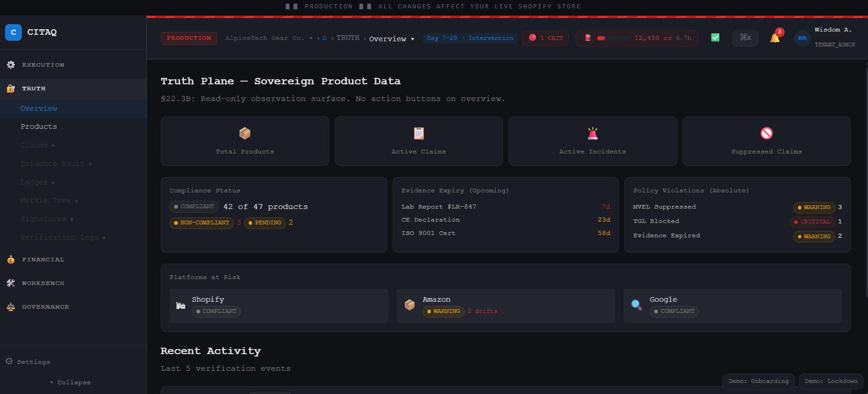The width and height of the screenshot is (868, 394).
Task: Click the Amazon package icon
Action: click(x=409, y=305)
